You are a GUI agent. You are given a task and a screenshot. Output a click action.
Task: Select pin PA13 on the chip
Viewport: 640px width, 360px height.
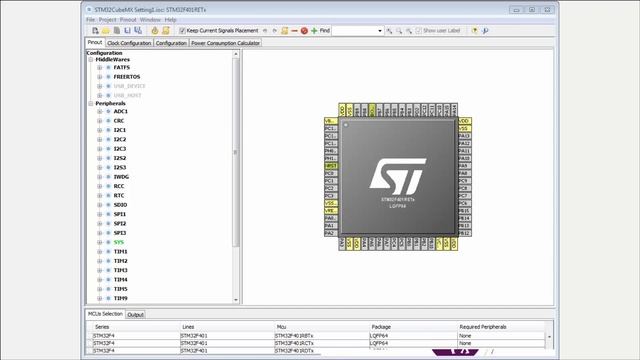[464, 136]
